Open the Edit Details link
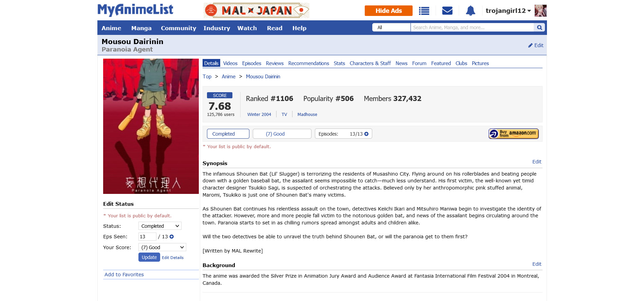The height and width of the screenshot is (301, 644). [x=173, y=258]
